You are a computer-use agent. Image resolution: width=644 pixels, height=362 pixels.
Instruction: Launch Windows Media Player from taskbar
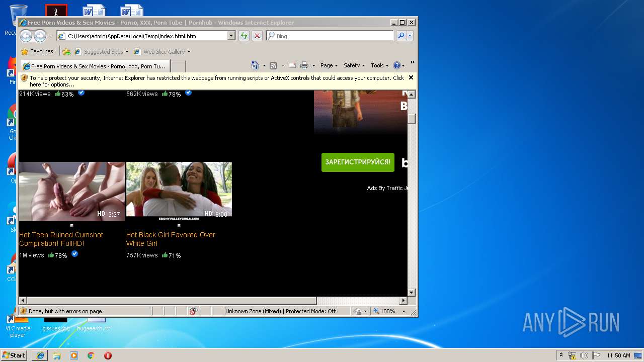(74, 355)
